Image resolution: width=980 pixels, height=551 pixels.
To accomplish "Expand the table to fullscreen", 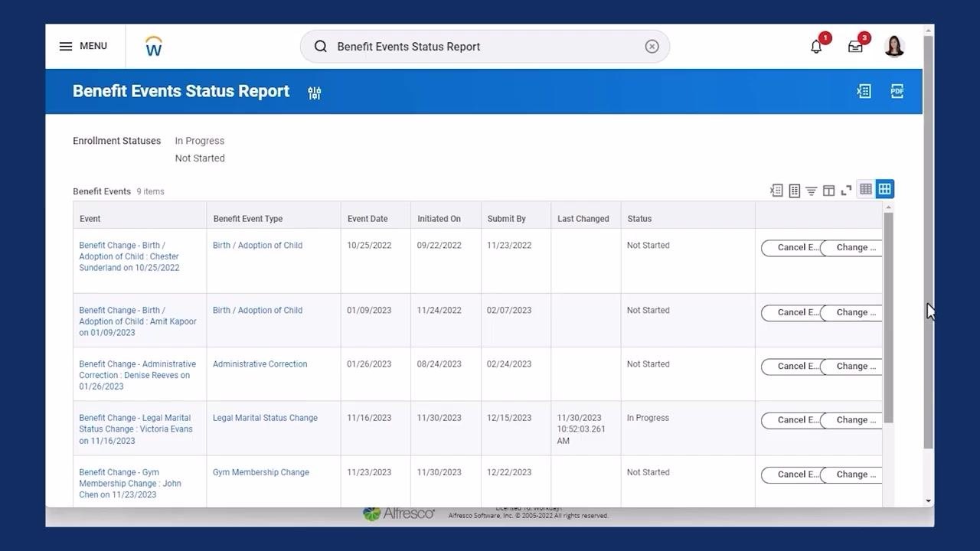I will (846, 191).
